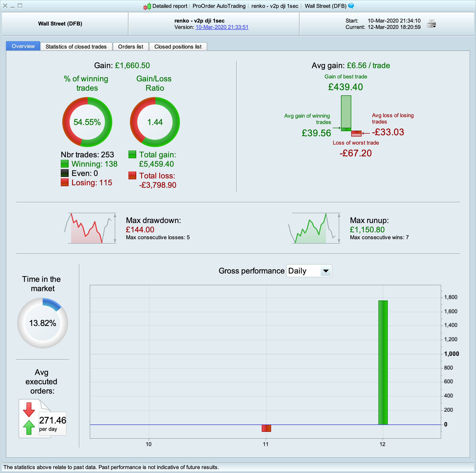The width and height of the screenshot is (476, 473).
Task: Click the candlestick icon in title bar
Action: (x=147, y=6)
